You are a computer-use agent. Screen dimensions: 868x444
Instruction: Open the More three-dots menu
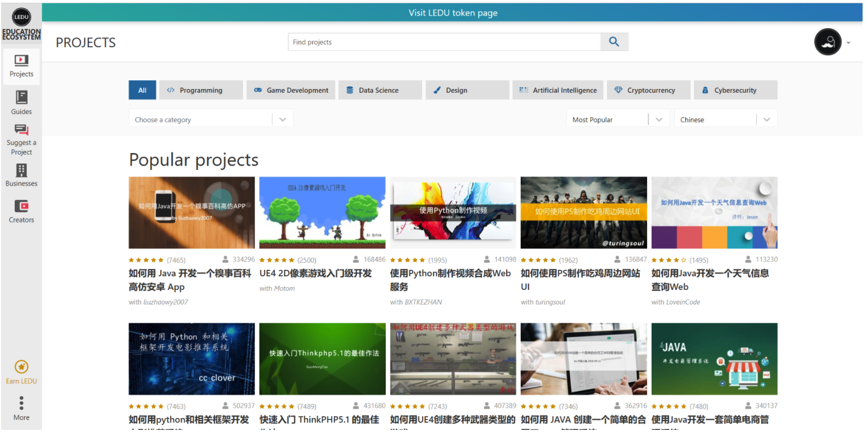pyautogui.click(x=21, y=403)
